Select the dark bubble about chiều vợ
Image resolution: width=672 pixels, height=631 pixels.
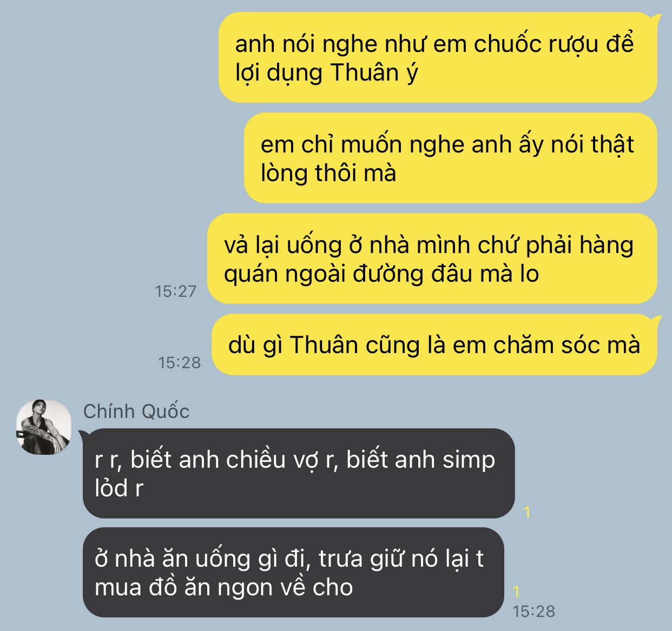(297, 474)
